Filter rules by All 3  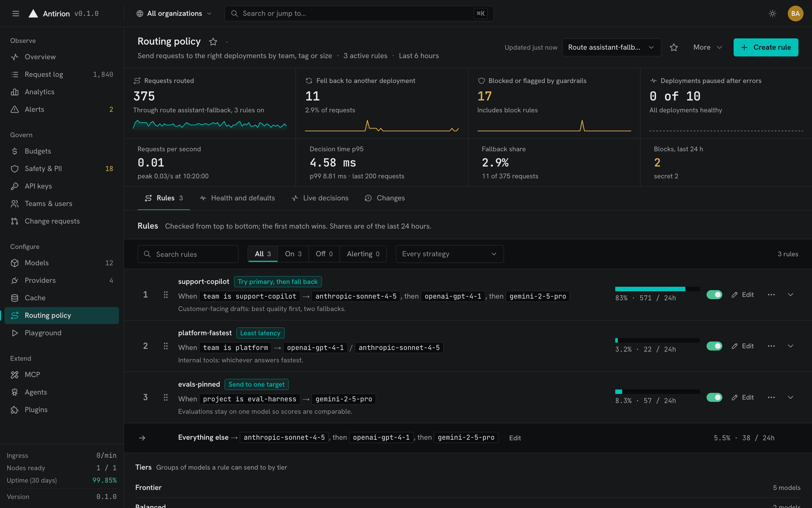coord(263,254)
